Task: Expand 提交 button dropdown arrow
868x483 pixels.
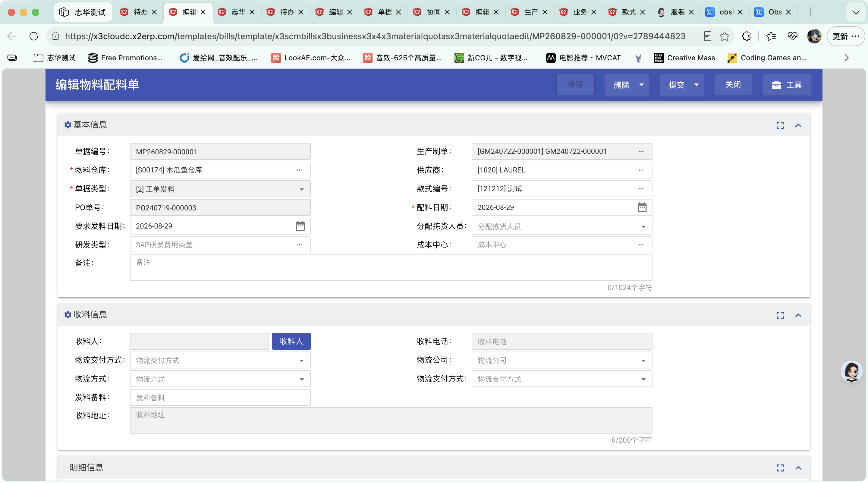Action: tap(697, 85)
